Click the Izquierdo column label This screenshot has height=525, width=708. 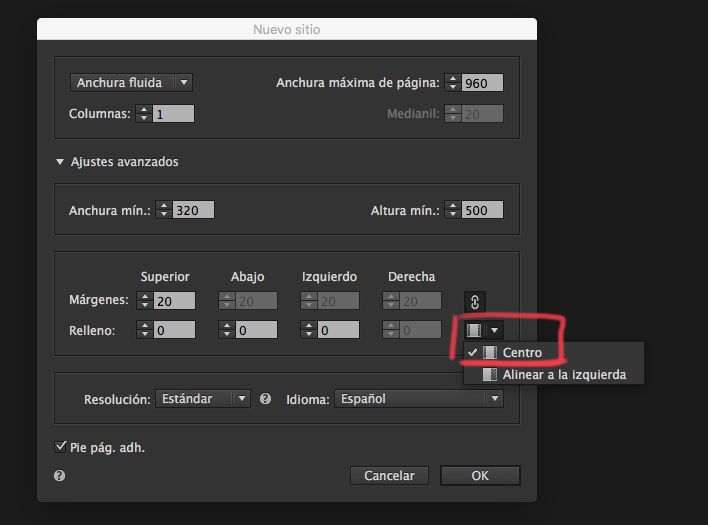click(x=329, y=277)
